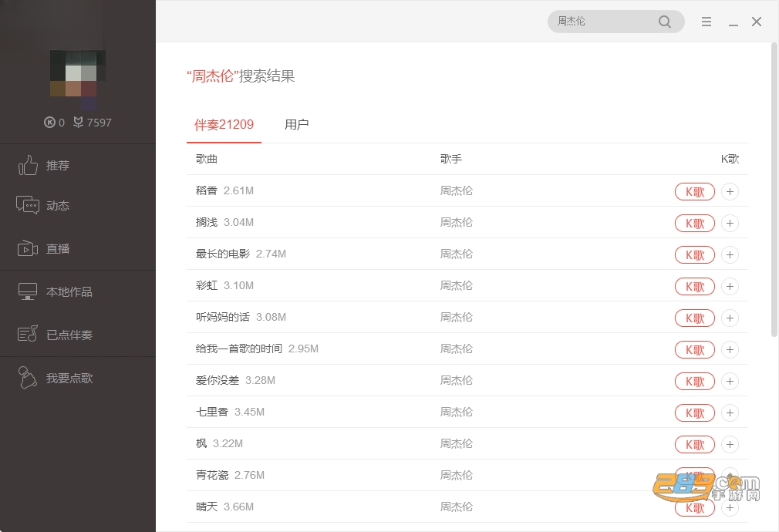Add 爱你没差 with the plus icon
This screenshot has width=779, height=532.
click(730, 381)
